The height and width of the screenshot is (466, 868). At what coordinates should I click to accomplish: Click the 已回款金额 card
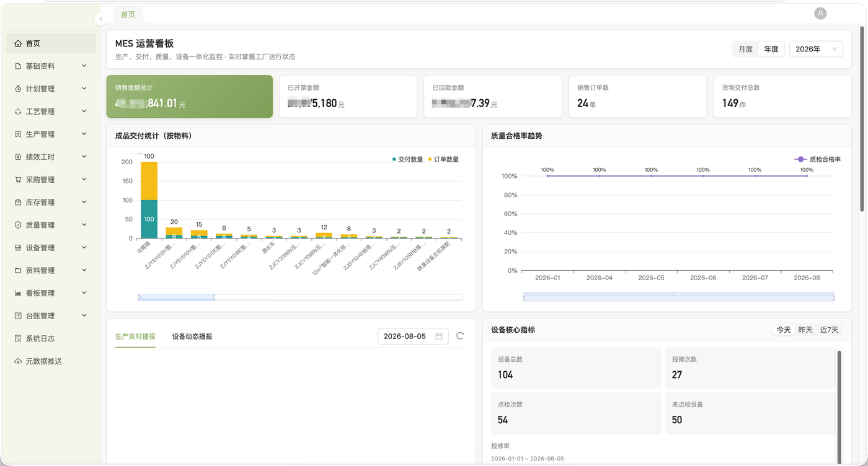coord(493,97)
